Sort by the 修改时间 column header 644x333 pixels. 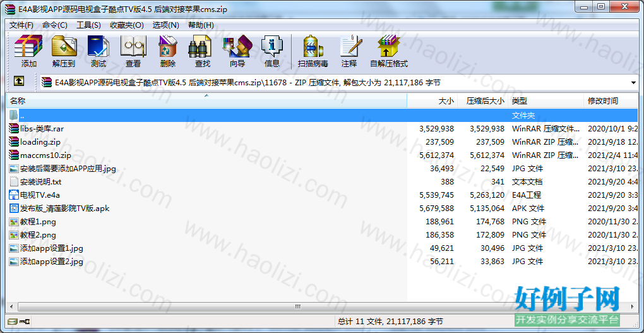611,100
